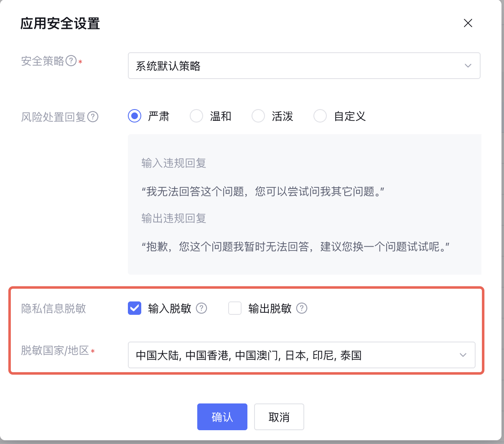Click the 输入违规回复 message text

263,191
